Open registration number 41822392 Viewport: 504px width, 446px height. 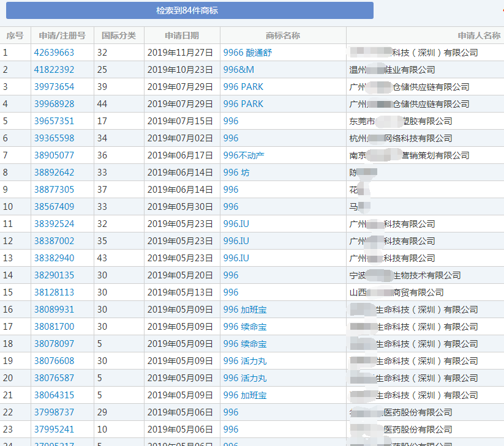[54, 70]
